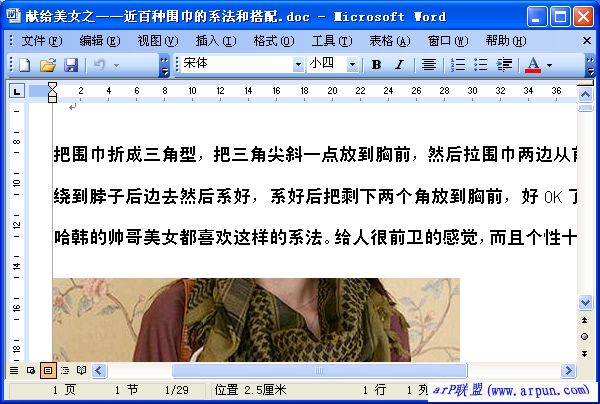Viewport: 600px width, 404px height.
Task: Open the undo history dropdown arrow
Action: [117, 65]
